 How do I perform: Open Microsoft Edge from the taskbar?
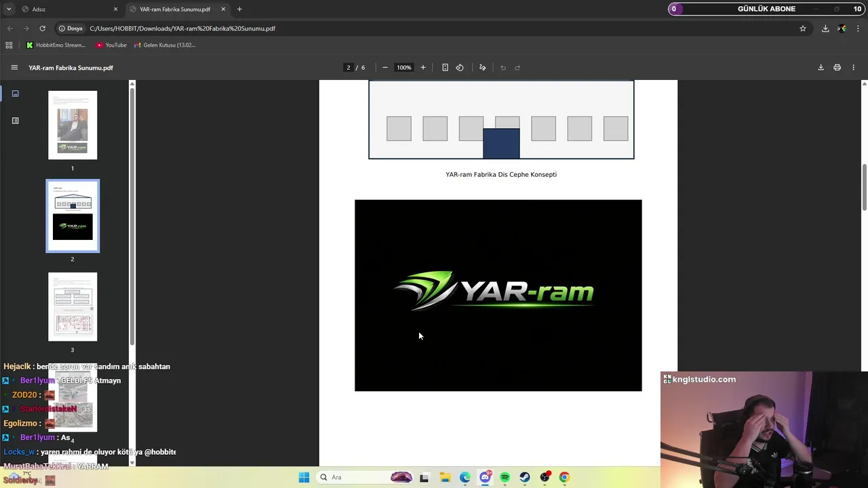tap(465, 477)
